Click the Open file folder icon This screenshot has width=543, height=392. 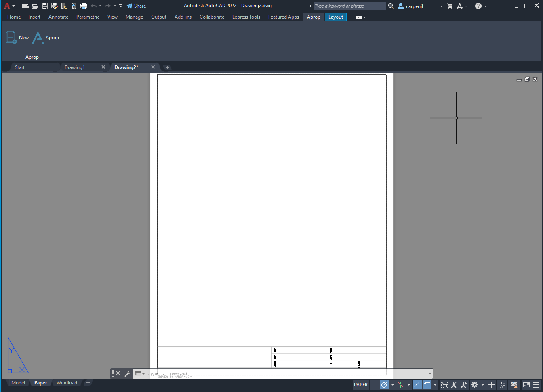[35, 6]
